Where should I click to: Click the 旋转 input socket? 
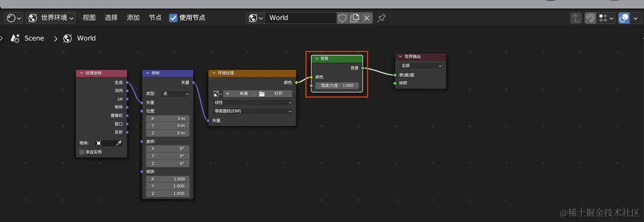[x=143, y=141]
